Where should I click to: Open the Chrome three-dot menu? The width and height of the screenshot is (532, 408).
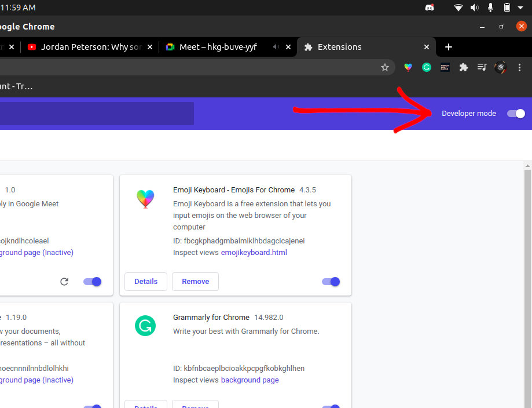(x=519, y=67)
